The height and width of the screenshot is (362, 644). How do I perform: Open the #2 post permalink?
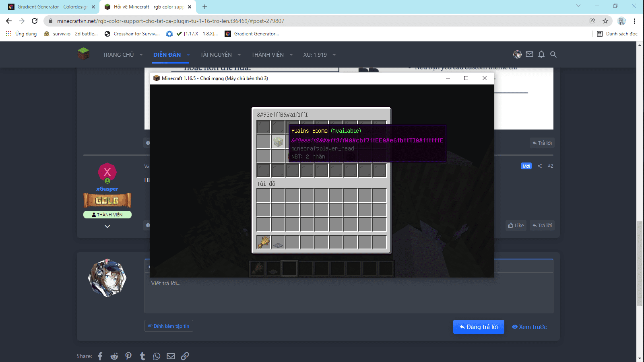[551, 166]
